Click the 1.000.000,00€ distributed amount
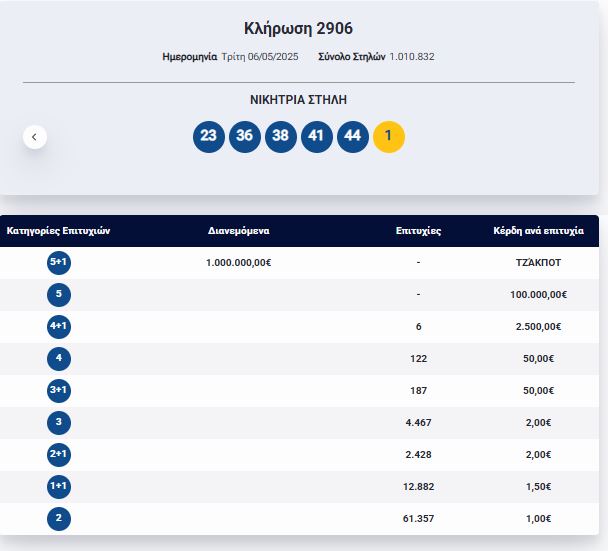 [x=239, y=263]
